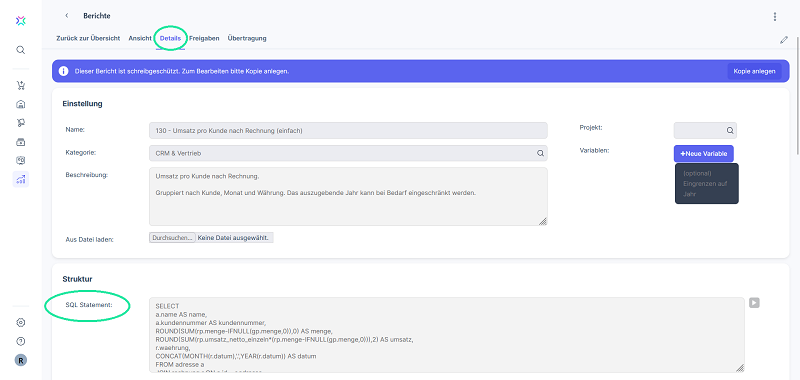Click the Xentral logo icon
800x380 pixels.
20,20
